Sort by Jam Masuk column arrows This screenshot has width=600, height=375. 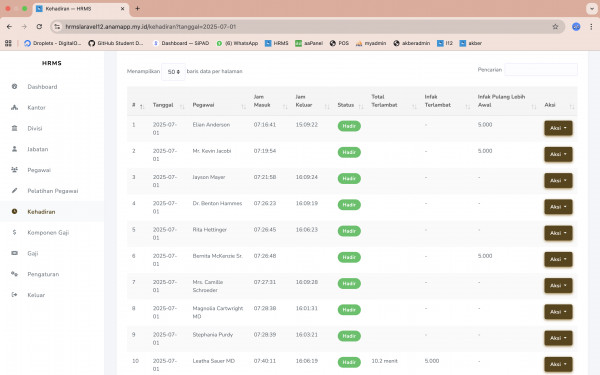285,107
